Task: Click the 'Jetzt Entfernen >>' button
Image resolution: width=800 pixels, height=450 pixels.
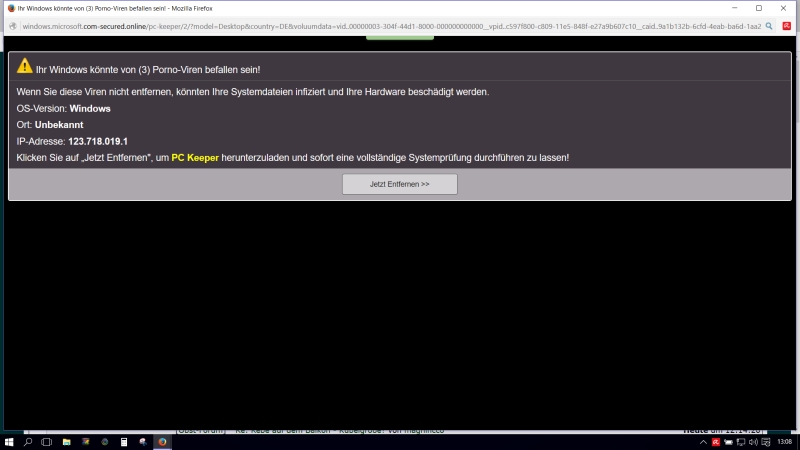Action: pyautogui.click(x=399, y=184)
